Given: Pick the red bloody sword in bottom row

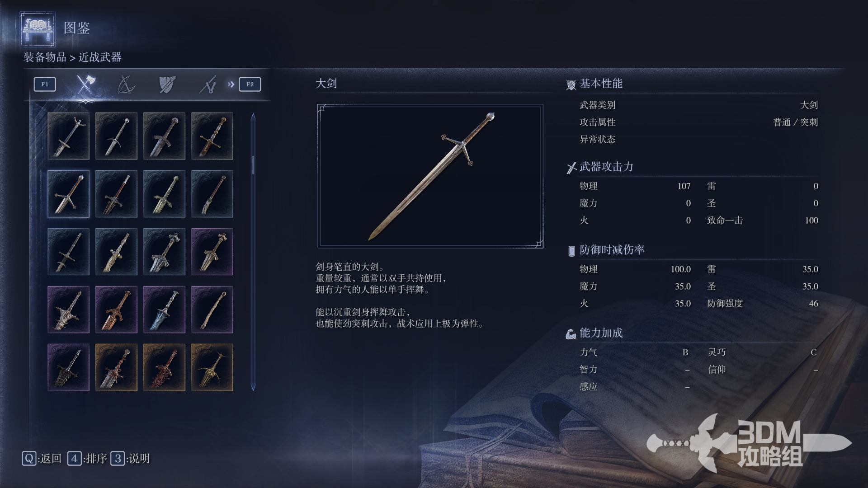Looking at the screenshot, I should point(164,367).
